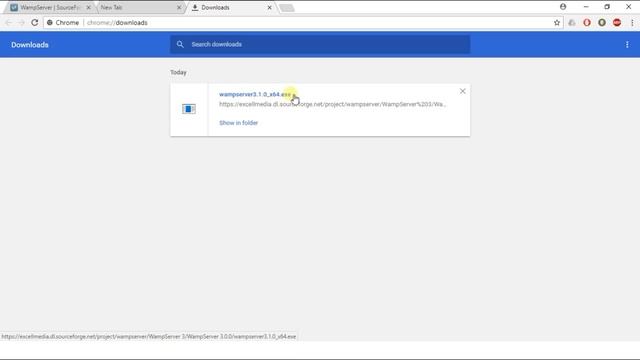This screenshot has height=360, width=640.
Task: Remove wampserver download from the list
Action: point(462,91)
